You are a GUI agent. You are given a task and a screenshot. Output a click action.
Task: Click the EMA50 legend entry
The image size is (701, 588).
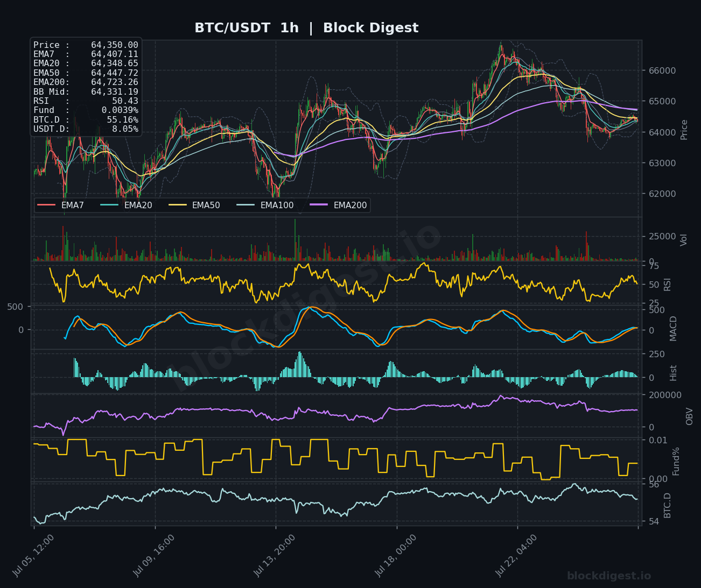(194, 206)
